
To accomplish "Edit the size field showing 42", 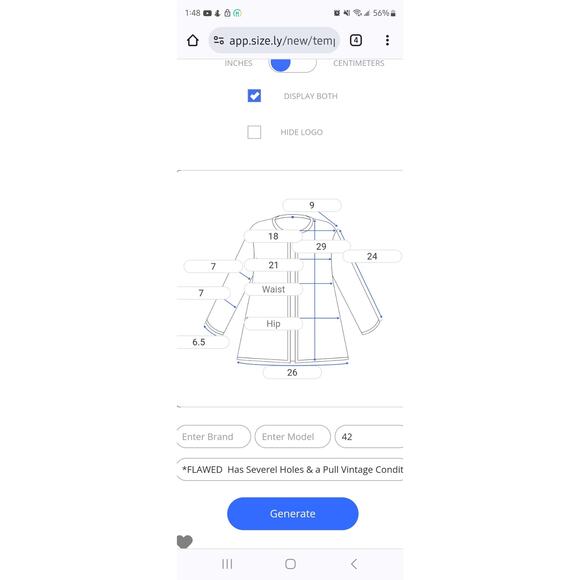I will coord(369,436).
